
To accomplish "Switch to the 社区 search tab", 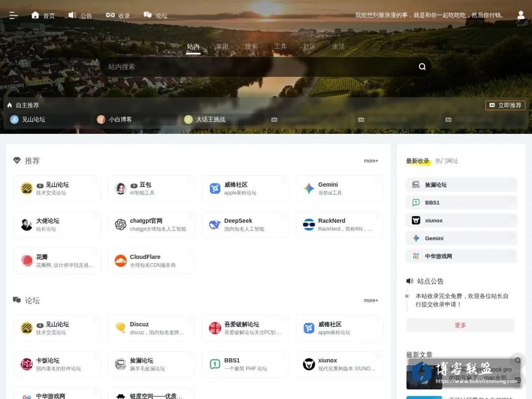I will click(309, 47).
